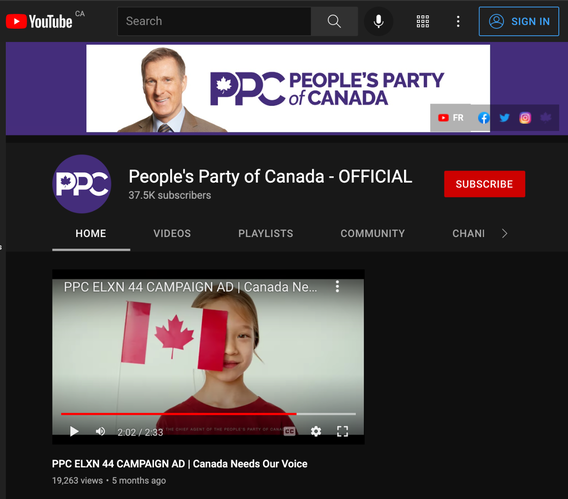Open the Facebook link in the banner
The image size is (568, 499).
484,118
